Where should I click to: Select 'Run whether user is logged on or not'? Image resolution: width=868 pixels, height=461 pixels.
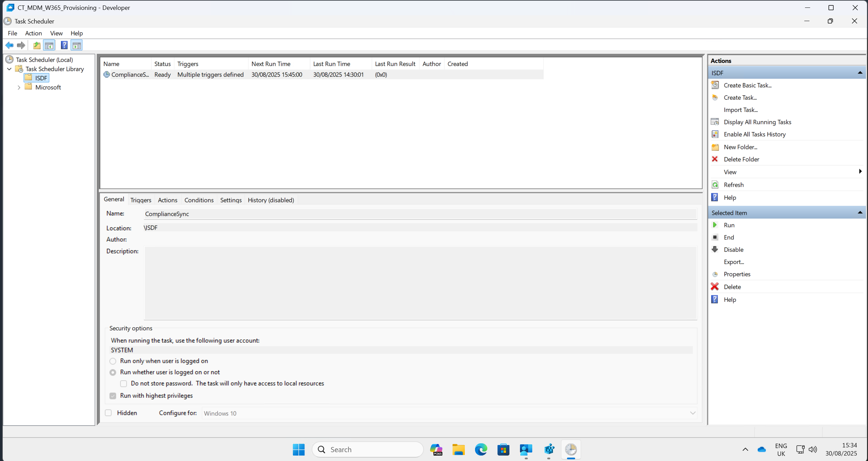tap(113, 372)
